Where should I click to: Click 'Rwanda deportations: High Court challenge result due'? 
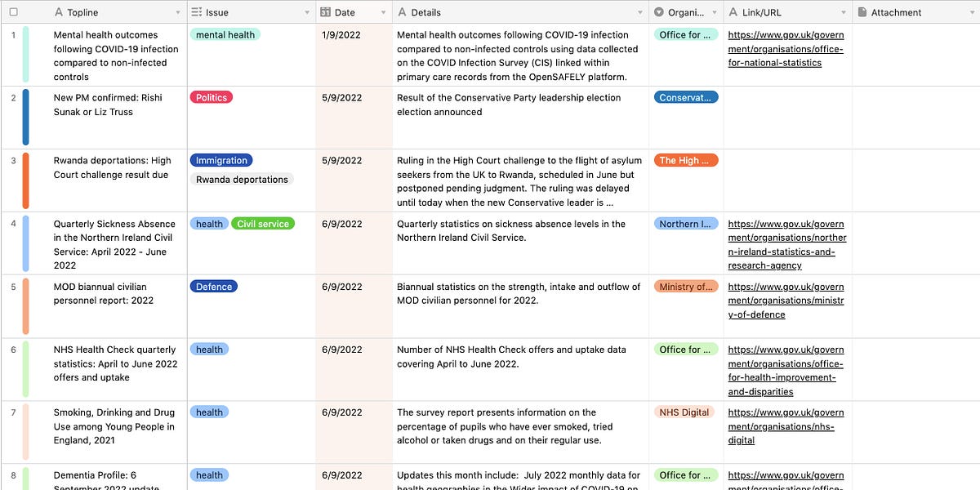click(x=112, y=167)
